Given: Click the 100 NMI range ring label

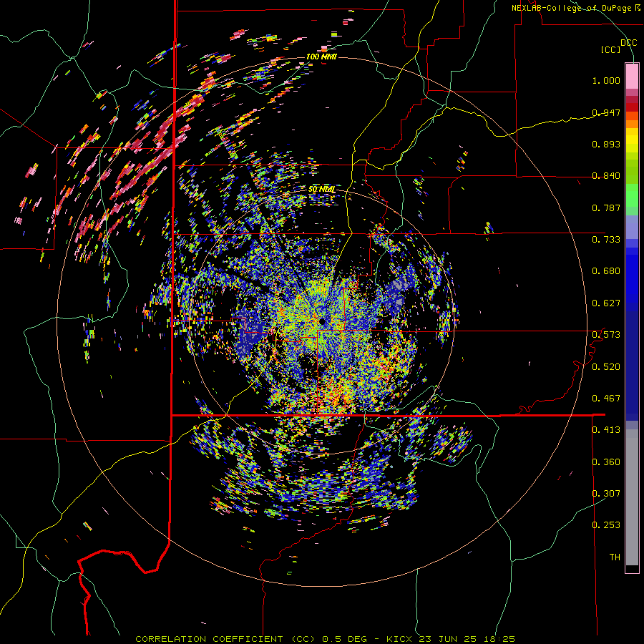Looking at the screenshot, I should click(321, 57).
